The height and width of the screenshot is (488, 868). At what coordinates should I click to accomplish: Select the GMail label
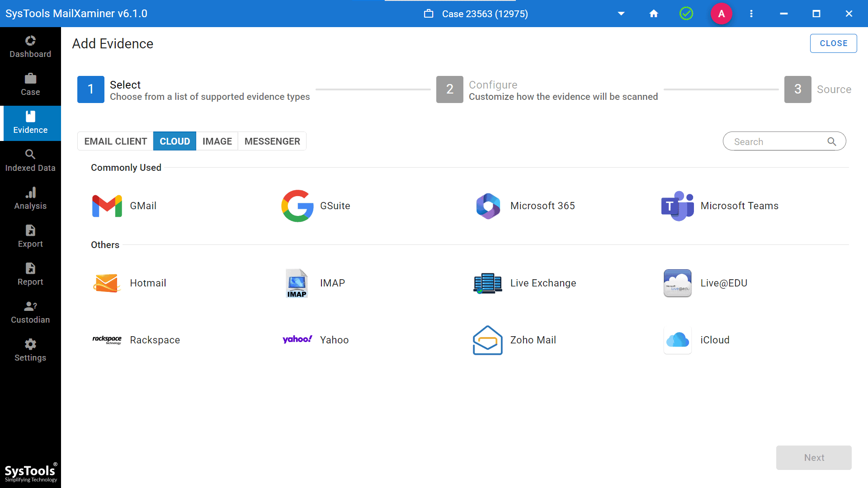[143, 206]
